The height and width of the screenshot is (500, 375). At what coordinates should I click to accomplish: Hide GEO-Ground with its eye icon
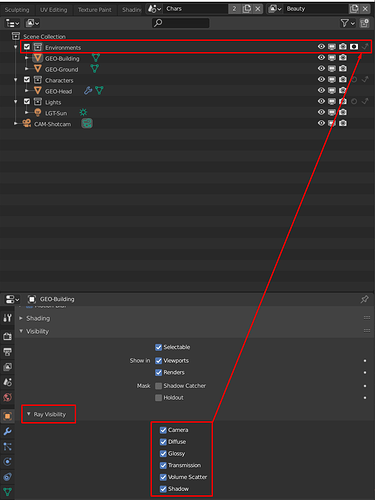pos(321,68)
